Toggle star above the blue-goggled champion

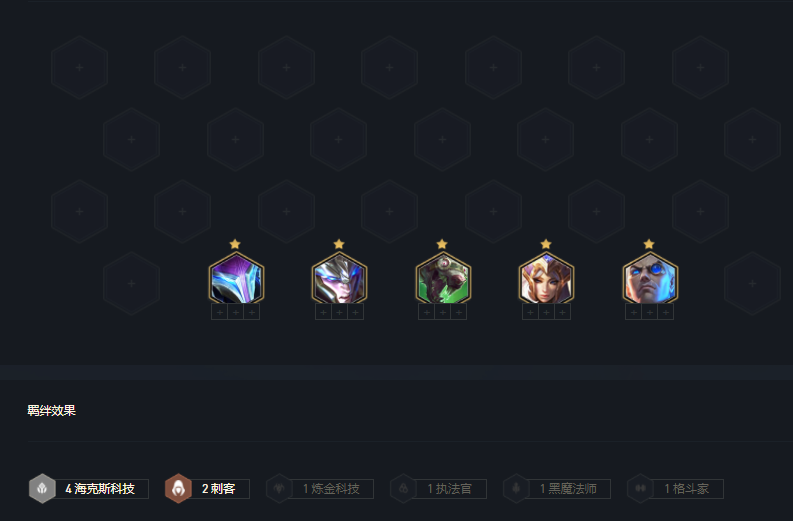point(649,244)
